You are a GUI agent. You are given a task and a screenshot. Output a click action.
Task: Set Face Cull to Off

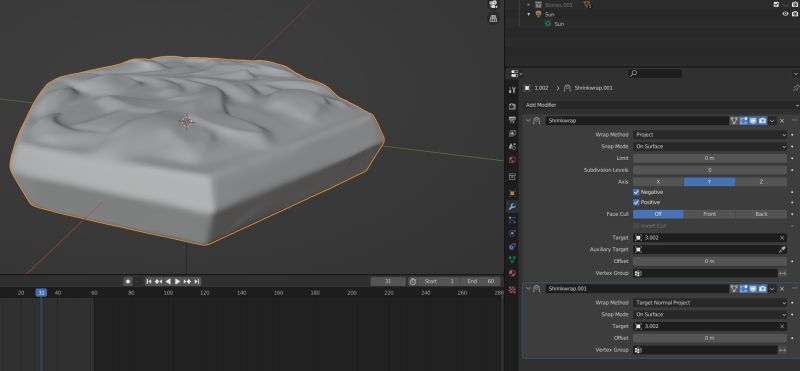pyautogui.click(x=658, y=214)
